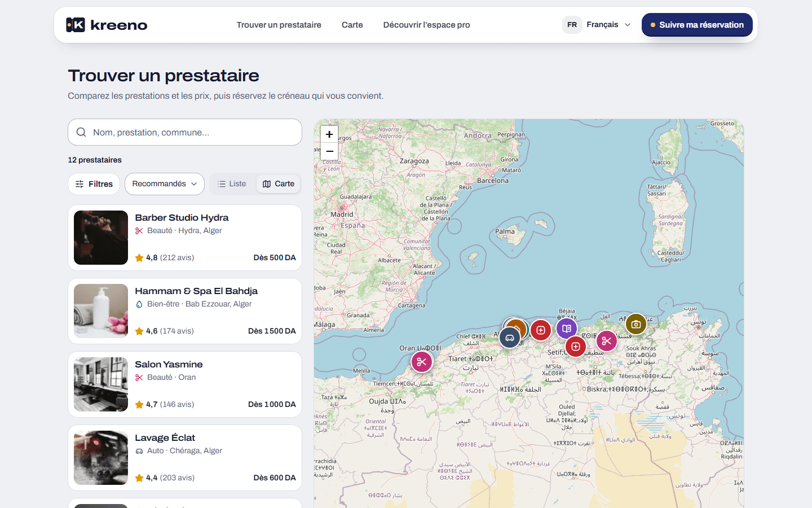Open the Français language selector
This screenshot has width=812, height=508.
[597, 25]
